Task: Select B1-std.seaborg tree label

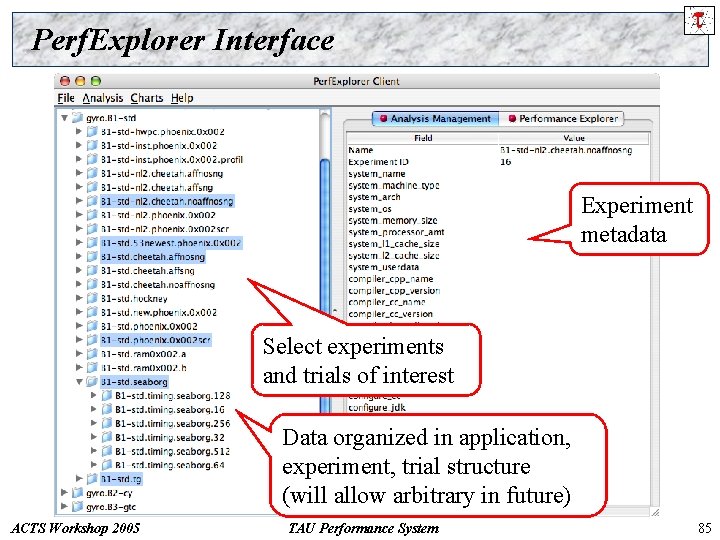Action: (134, 382)
